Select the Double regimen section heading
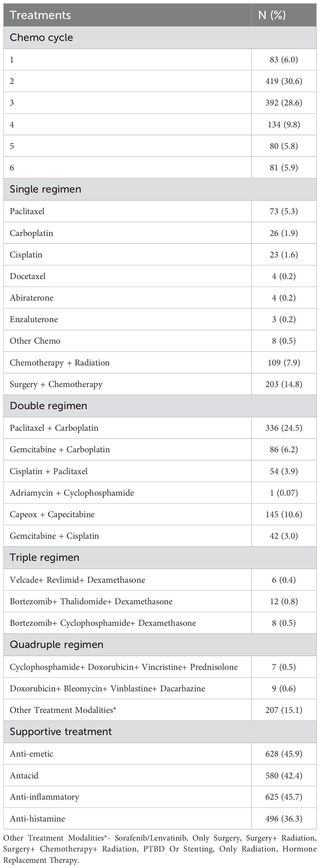The height and width of the screenshot is (868, 320). pos(49,406)
